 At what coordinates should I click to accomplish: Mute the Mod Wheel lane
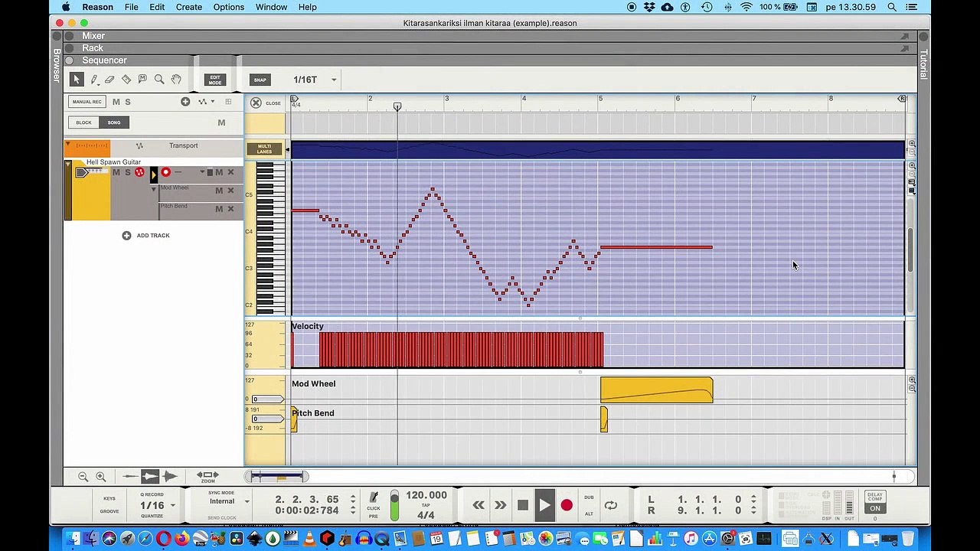pos(219,191)
